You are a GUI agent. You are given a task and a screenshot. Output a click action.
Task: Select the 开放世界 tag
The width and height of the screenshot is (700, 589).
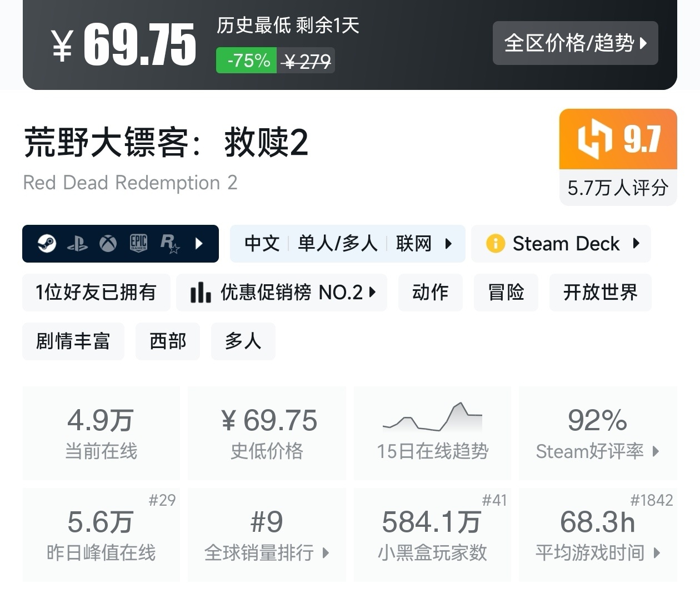click(600, 292)
